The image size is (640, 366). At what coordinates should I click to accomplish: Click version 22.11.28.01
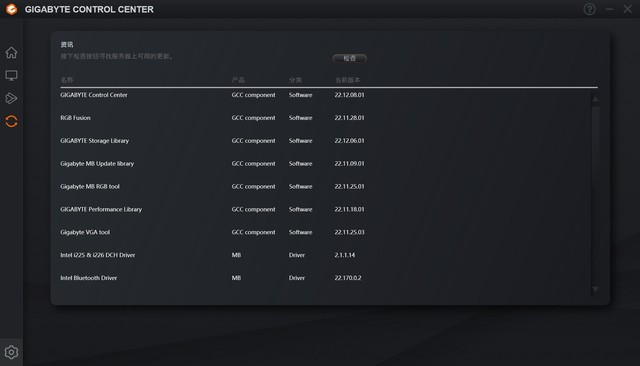349,118
